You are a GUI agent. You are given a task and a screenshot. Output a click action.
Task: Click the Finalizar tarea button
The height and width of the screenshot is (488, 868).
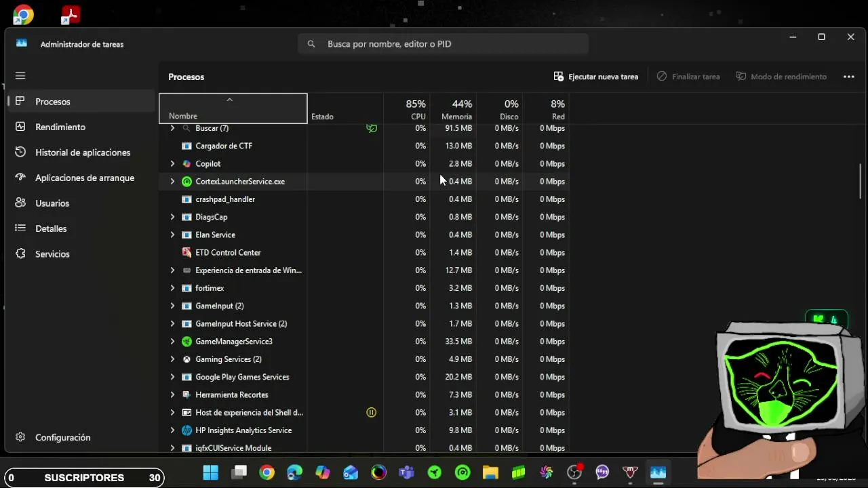(x=688, y=77)
